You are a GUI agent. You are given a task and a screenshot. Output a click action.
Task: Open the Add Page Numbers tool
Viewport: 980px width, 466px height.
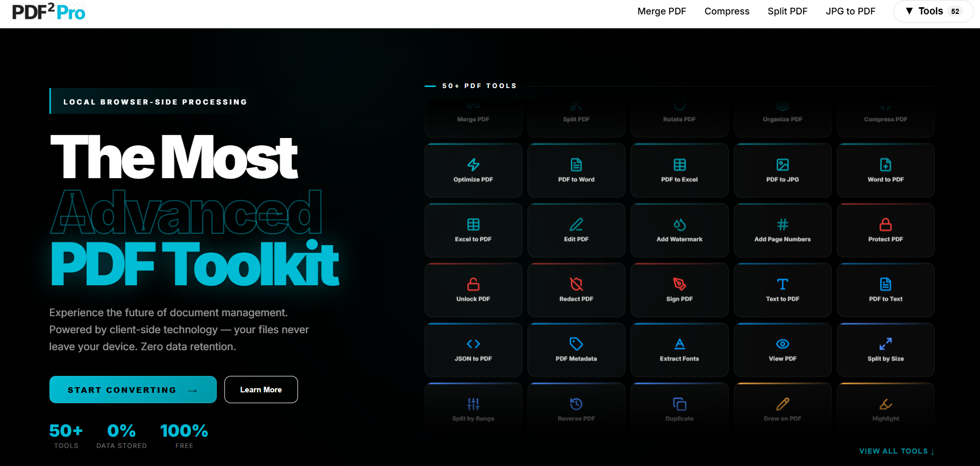782,230
